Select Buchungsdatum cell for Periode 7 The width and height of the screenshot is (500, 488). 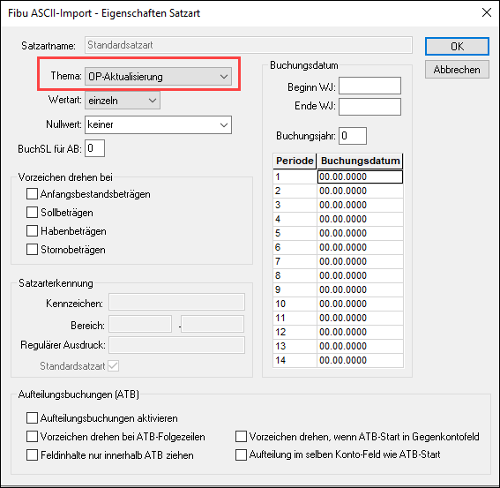pos(360,261)
